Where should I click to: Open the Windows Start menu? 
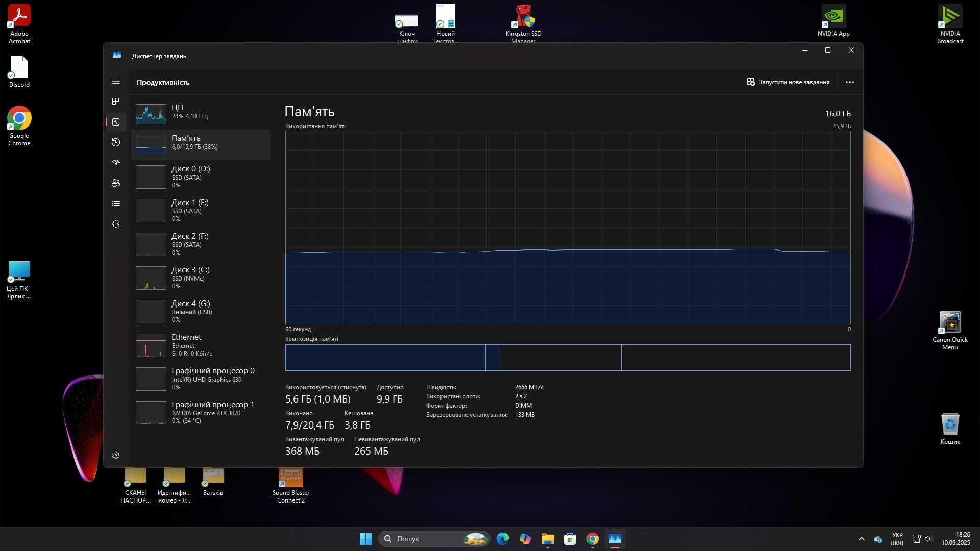click(365, 539)
